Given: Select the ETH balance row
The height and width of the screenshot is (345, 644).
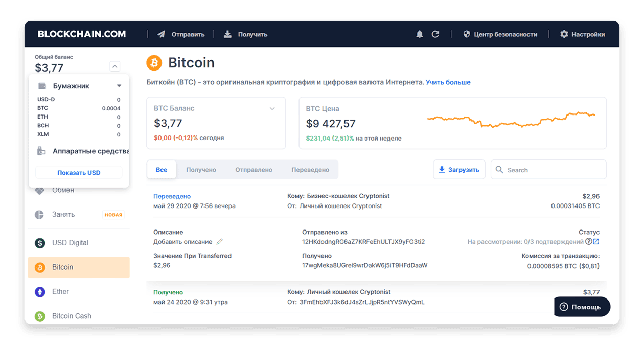Looking at the screenshot, I should coord(79,117).
